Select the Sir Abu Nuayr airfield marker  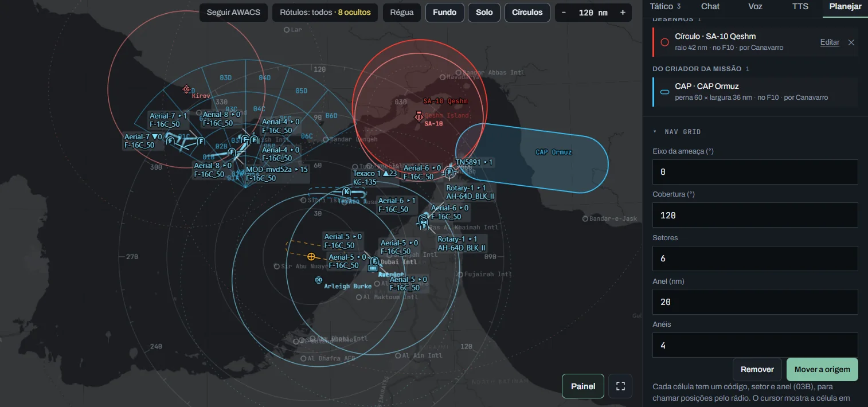click(276, 267)
